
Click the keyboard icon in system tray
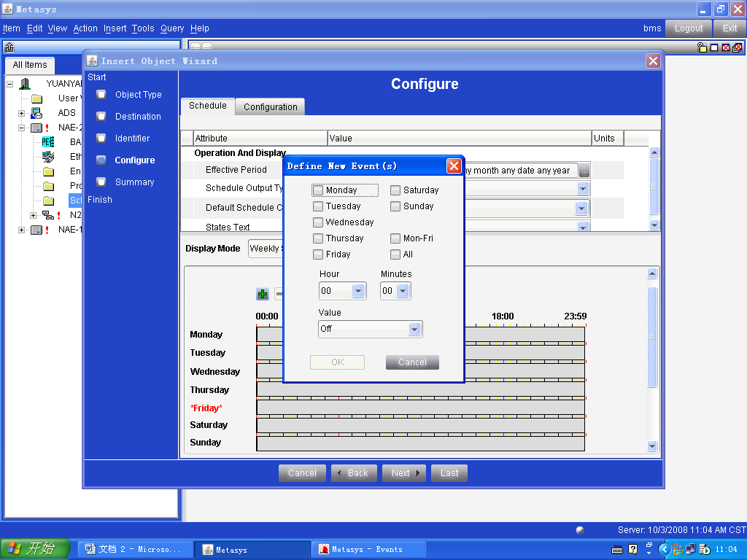click(x=616, y=549)
